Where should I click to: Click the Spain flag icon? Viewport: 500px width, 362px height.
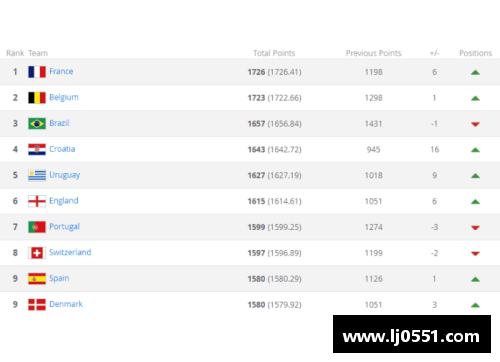pyautogui.click(x=37, y=279)
